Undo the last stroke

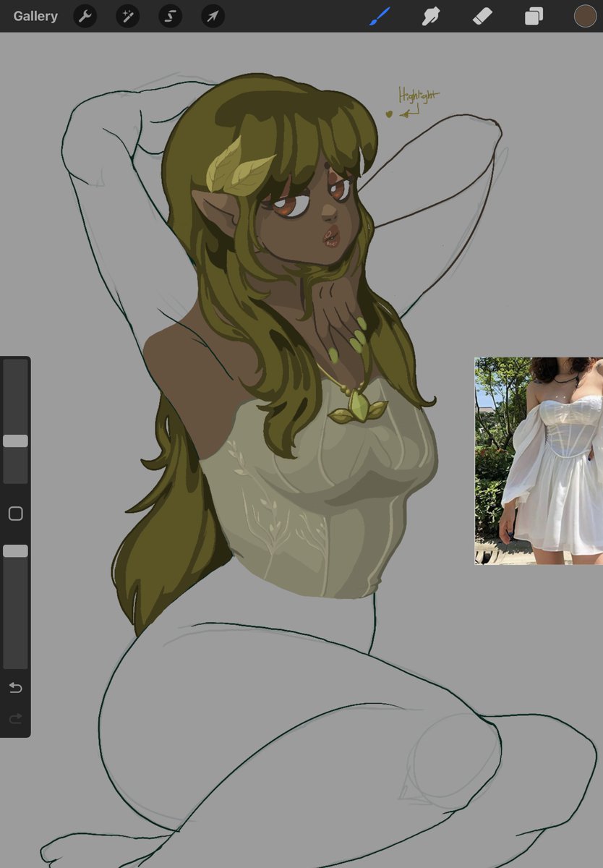pos(15,687)
